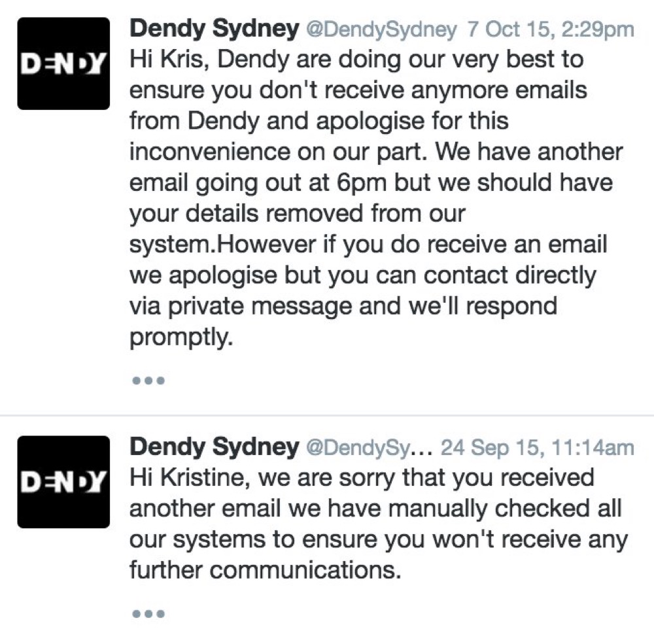Visit the full @DendySydney handle
Image resolution: width=654 pixels, height=644 pixels.
coord(382,30)
